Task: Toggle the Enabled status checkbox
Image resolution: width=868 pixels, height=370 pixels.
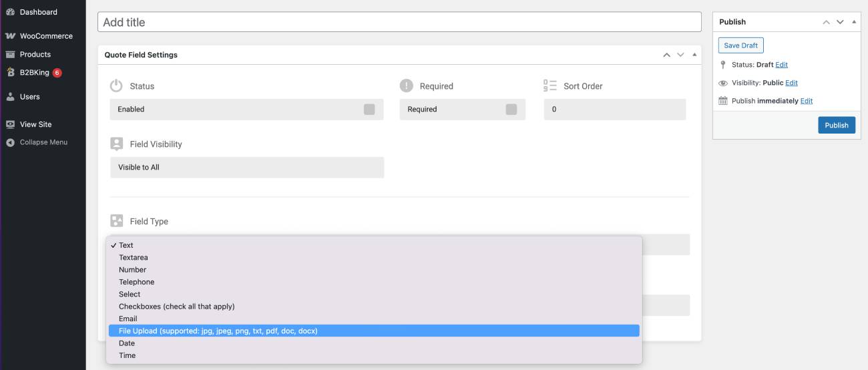Action: (x=369, y=110)
